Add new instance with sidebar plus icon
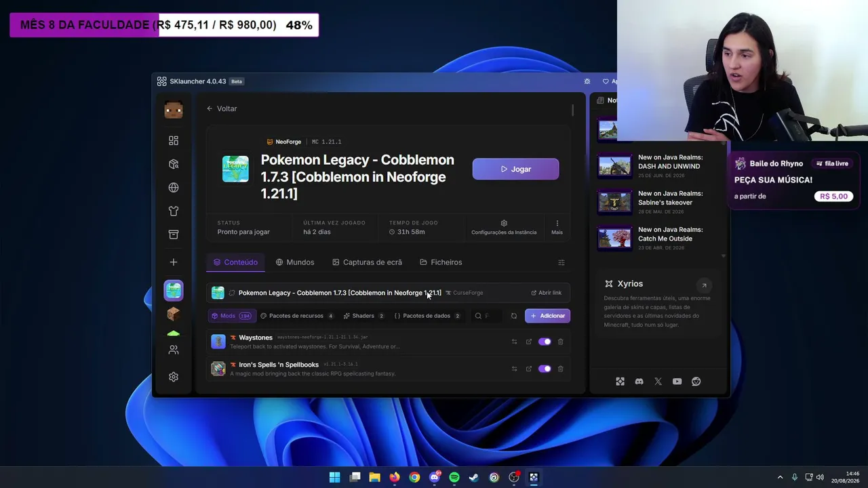This screenshot has height=488, width=868. pyautogui.click(x=174, y=262)
